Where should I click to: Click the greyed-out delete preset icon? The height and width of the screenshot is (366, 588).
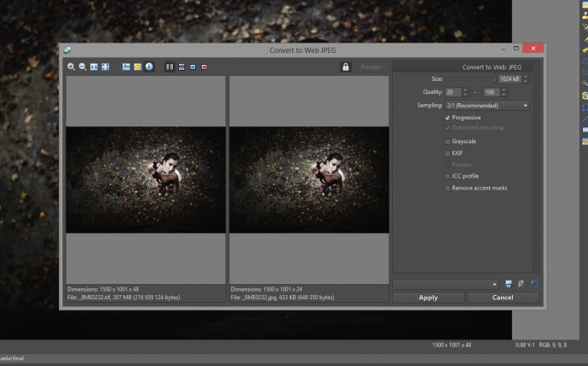[522, 284]
